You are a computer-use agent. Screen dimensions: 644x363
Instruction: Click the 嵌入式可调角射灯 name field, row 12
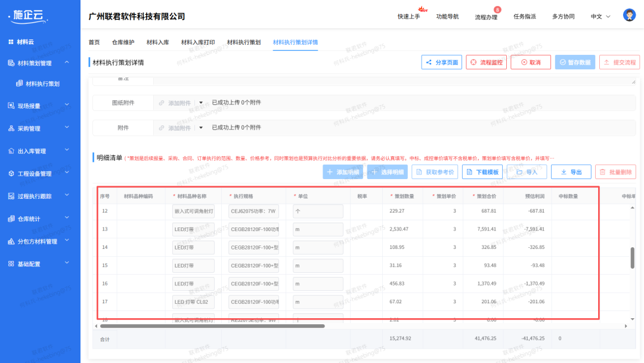point(193,211)
